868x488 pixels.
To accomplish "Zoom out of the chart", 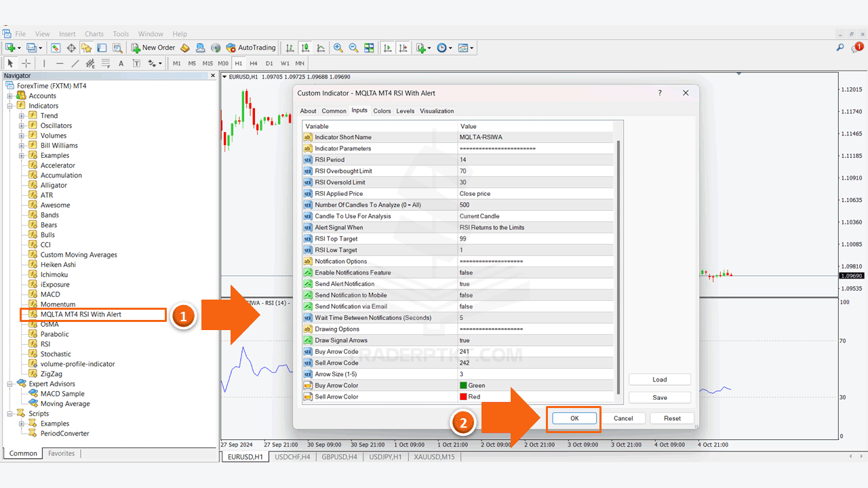I will 353,47.
